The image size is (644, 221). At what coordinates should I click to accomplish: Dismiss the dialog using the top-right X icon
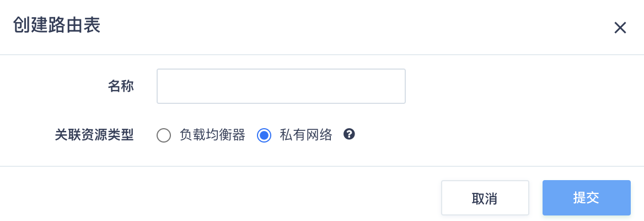620,28
